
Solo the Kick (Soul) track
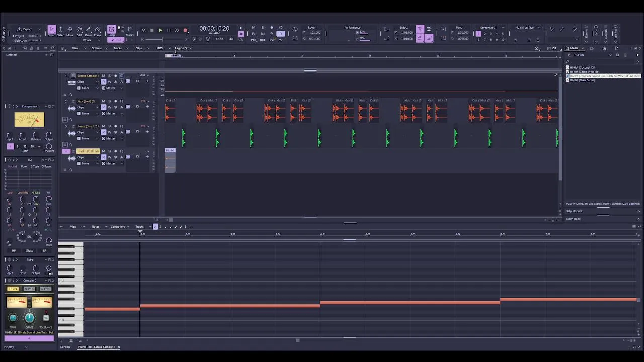[x=109, y=101]
